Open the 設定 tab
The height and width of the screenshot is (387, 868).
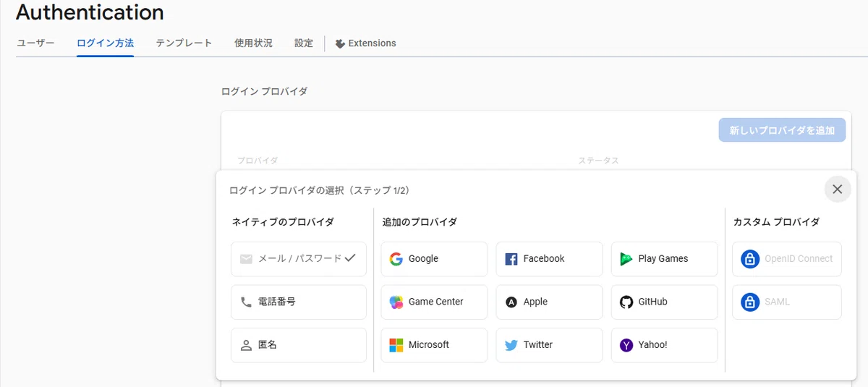click(x=304, y=43)
